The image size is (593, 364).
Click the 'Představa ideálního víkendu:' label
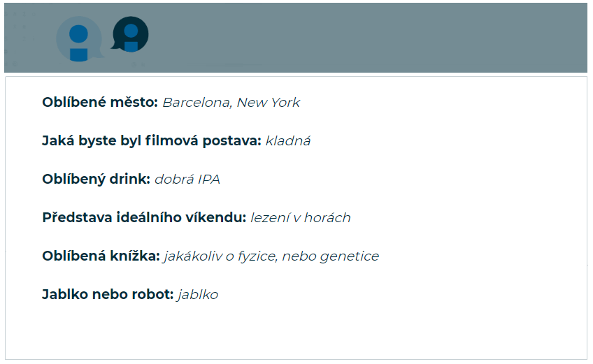pyautogui.click(x=144, y=218)
